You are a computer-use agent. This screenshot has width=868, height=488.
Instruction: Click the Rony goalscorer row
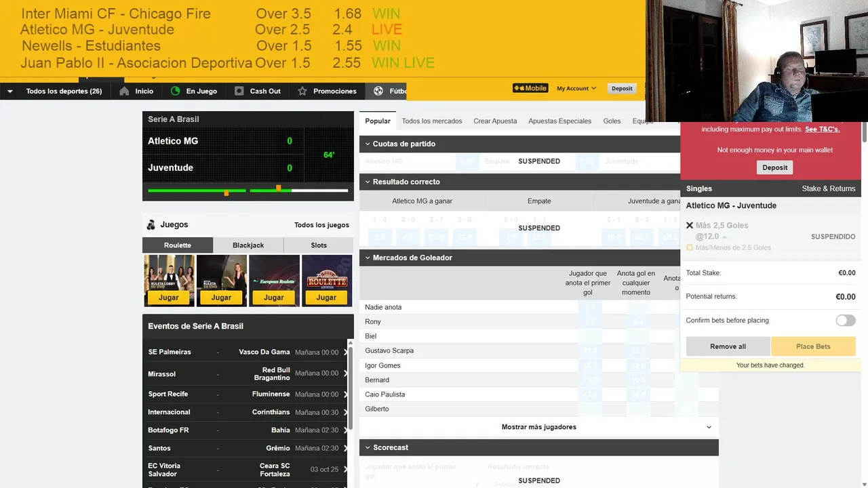click(538, 322)
